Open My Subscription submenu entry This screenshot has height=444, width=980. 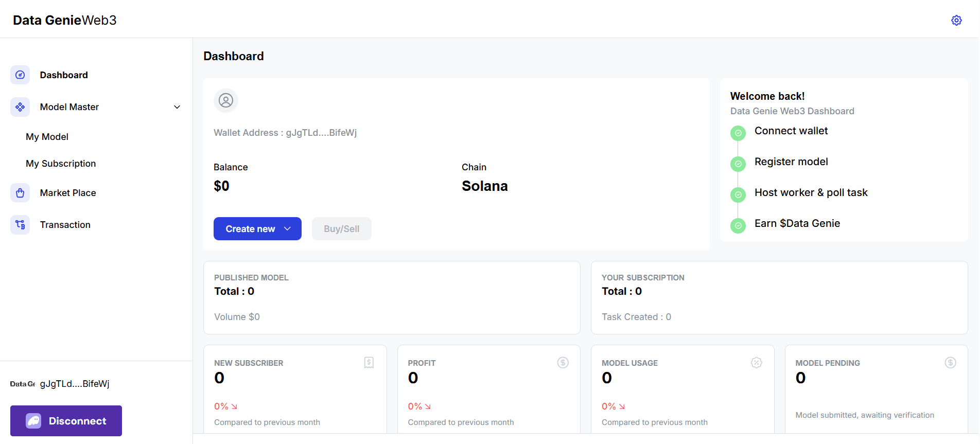[x=61, y=164]
